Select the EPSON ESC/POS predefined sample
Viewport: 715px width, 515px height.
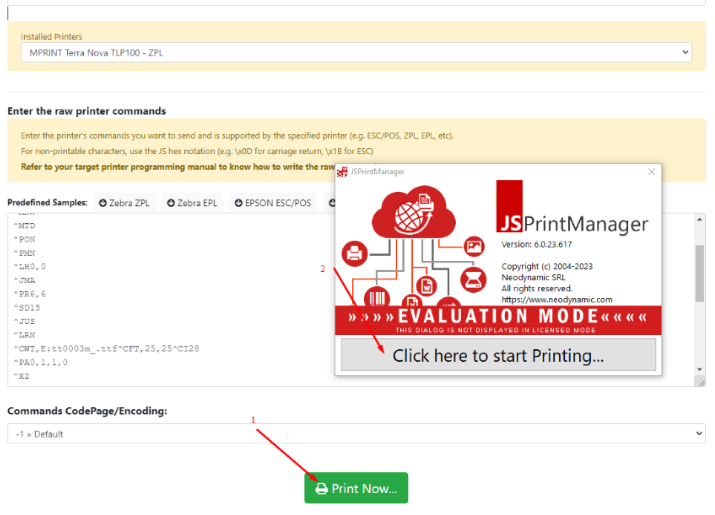click(273, 203)
